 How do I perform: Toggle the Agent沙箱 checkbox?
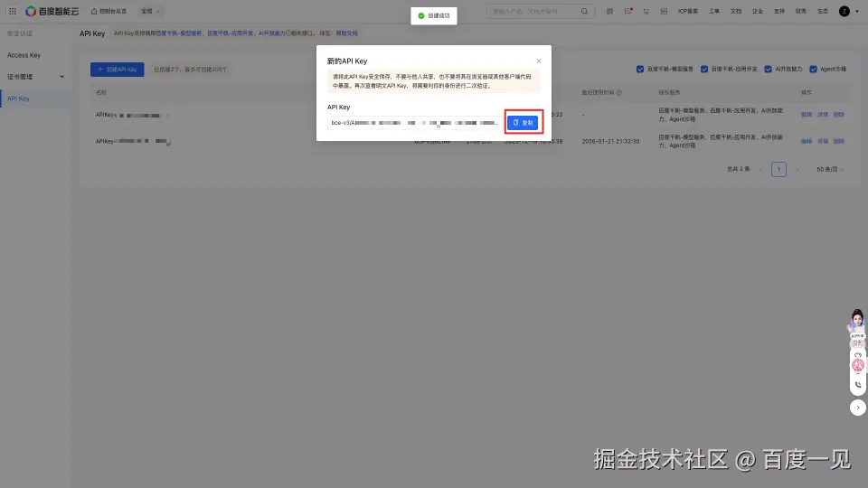click(x=813, y=70)
